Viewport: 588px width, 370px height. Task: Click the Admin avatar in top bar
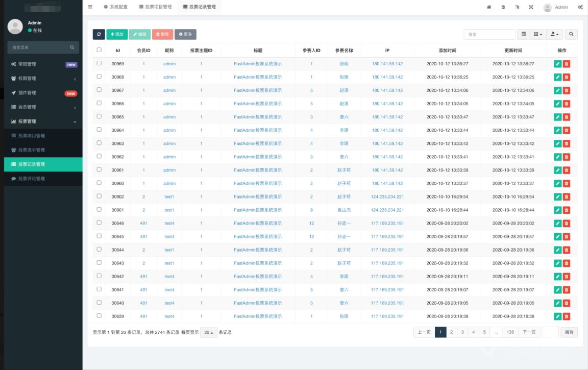click(x=548, y=8)
